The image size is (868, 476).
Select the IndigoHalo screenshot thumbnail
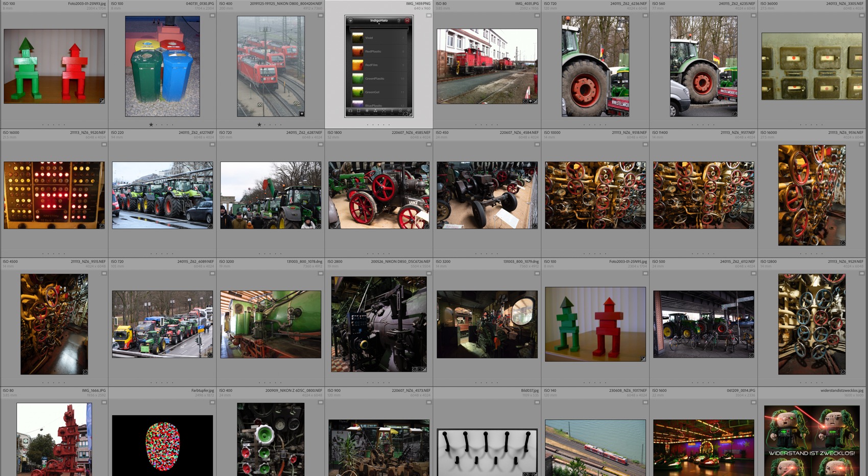coord(379,66)
